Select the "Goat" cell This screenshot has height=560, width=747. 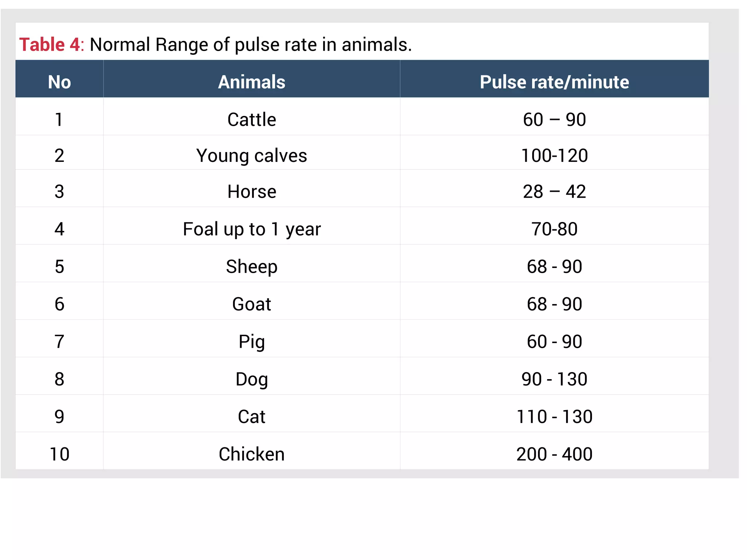pos(252,304)
